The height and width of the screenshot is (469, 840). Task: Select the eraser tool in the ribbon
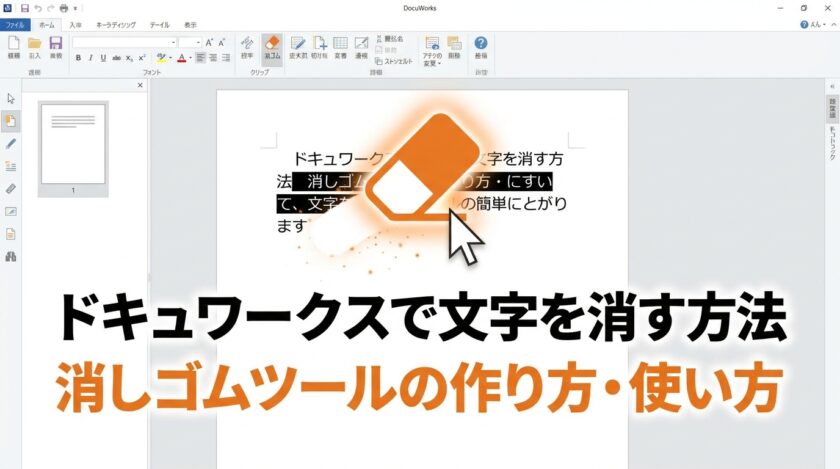272,48
